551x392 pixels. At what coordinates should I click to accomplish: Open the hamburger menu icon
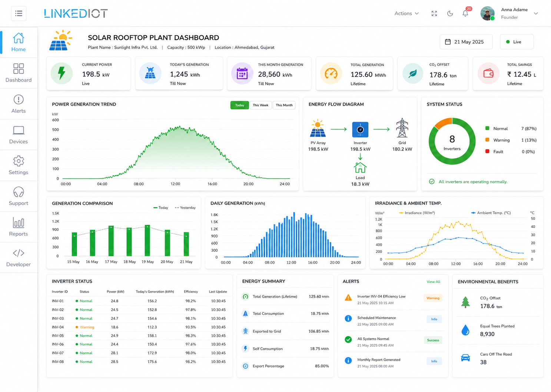(19, 14)
